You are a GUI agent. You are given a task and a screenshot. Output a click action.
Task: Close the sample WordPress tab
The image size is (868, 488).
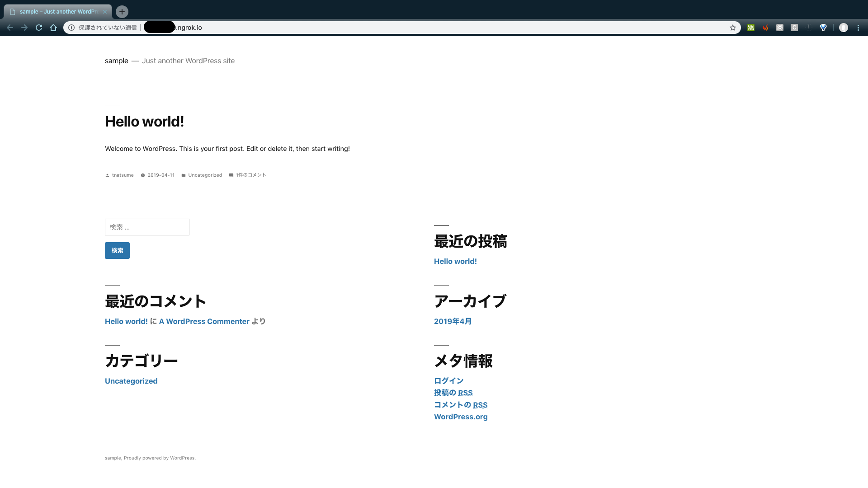[105, 12]
